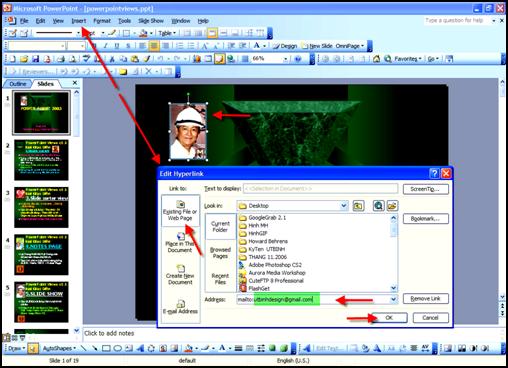Expand the Look in Desktop dropdown
This screenshot has width=508, height=368.
tap(344, 206)
